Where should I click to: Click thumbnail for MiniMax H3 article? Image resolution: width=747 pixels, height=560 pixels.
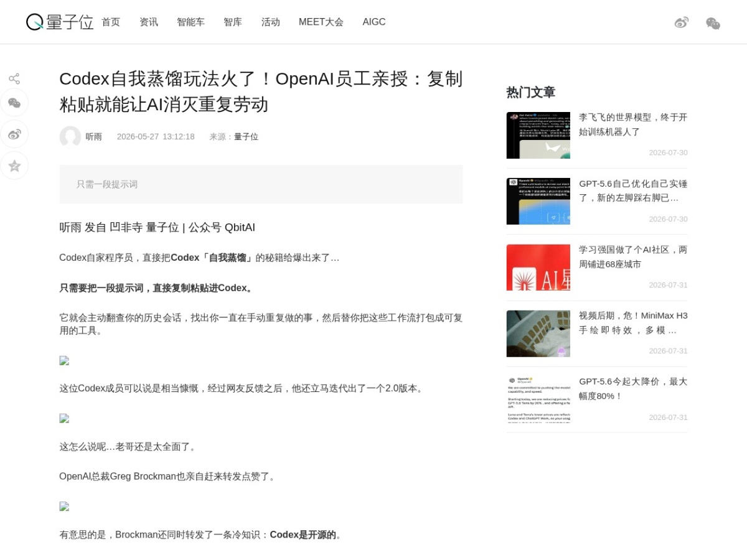(538, 334)
